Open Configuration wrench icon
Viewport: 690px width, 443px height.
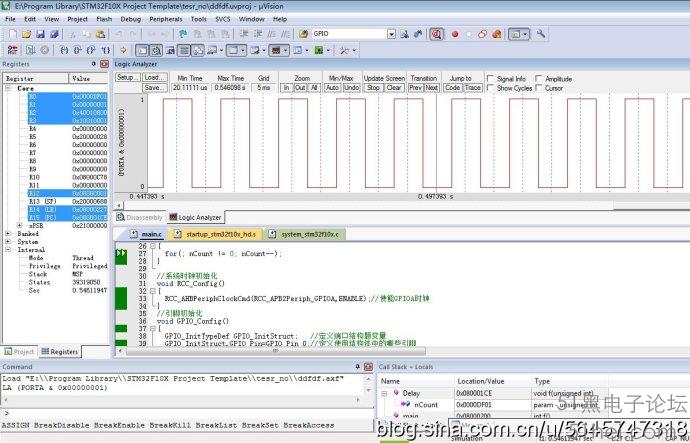pos(541,34)
